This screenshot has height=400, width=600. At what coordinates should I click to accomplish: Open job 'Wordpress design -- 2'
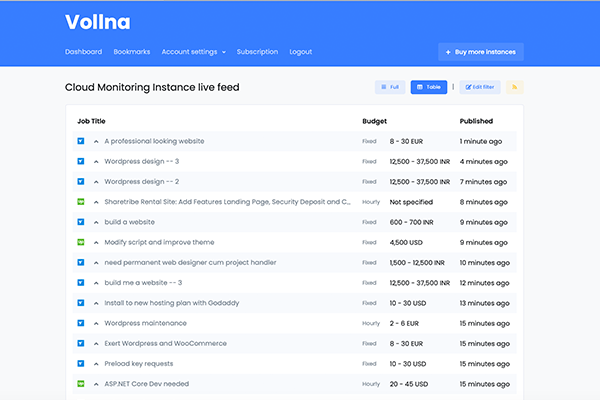[142, 182]
